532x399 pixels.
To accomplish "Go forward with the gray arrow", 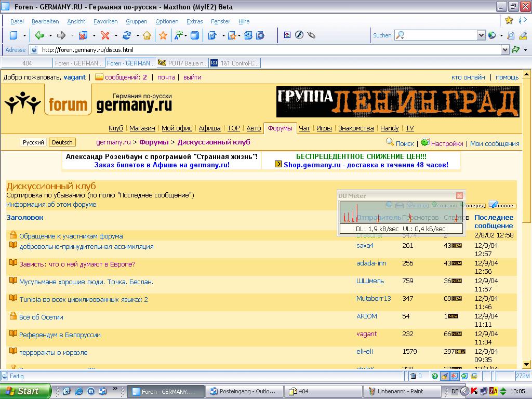I will (x=61, y=35).
